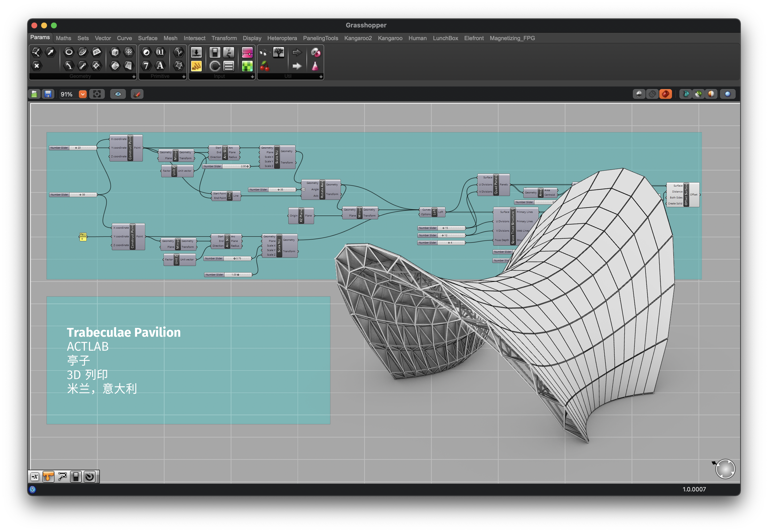Click Zoom Extents button in canvas toolbar
The image size is (768, 532).
(x=97, y=94)
